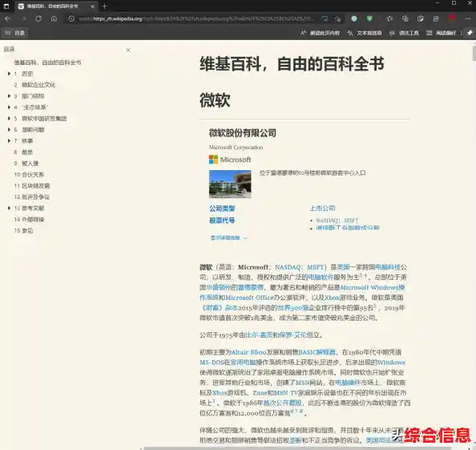Open the MSFT link in infobox list

point(351,221)
